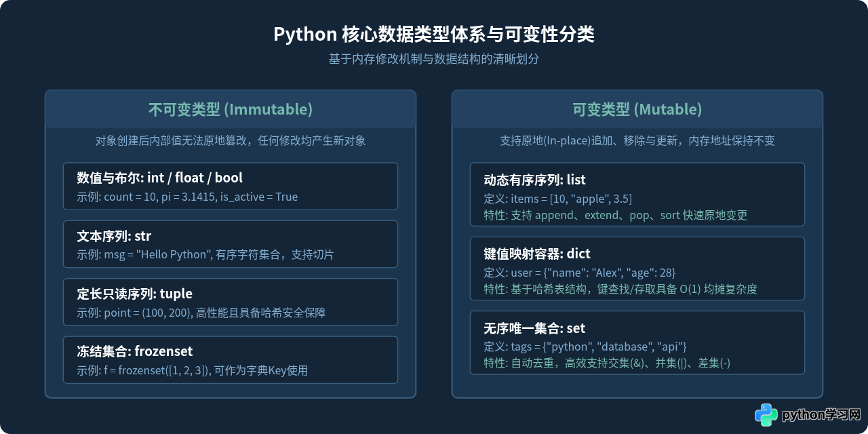Click the subtitle '基于内存修改机制与数据结构的清晰划分'
The width and height of the screenshot is (868, 434).
tap(434, 59)
